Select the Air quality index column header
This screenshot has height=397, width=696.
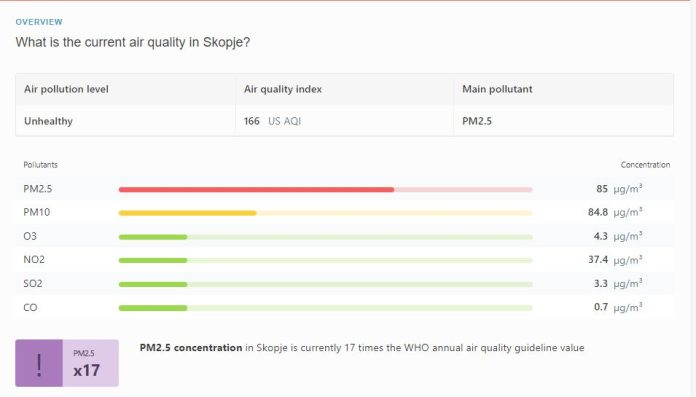tap(283, 89)
